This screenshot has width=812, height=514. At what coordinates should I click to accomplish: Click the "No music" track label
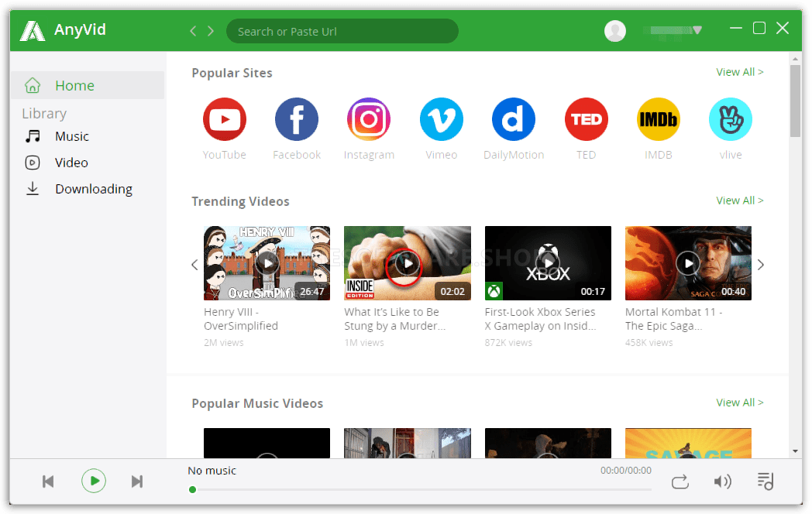[212, 471]
